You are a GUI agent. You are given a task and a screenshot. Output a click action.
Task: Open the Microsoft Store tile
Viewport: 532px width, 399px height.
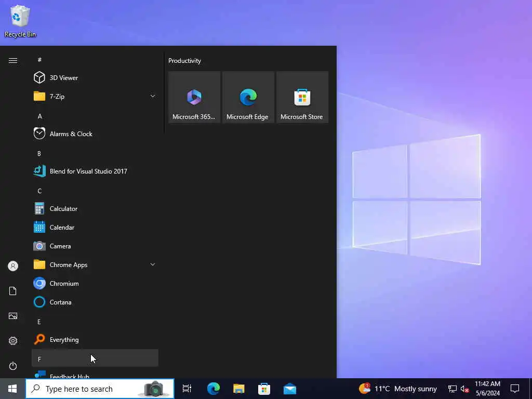(302, 97)
